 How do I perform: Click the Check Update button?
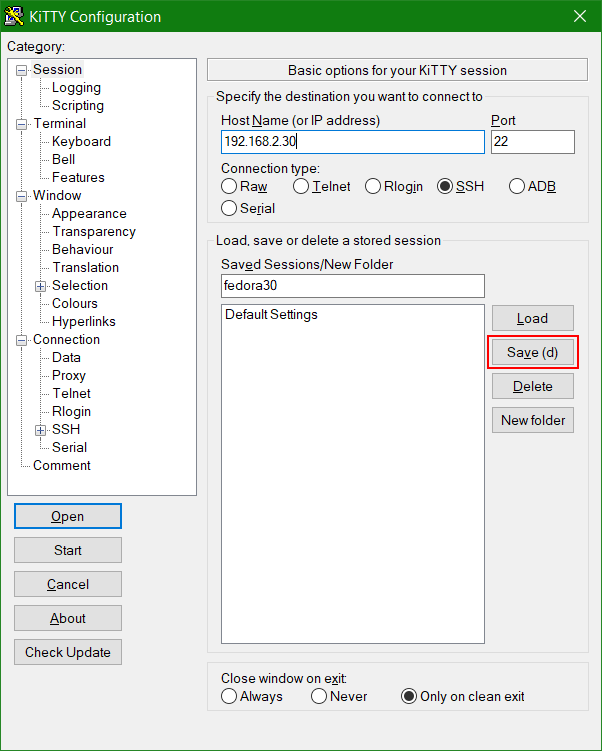pos(68,652)
